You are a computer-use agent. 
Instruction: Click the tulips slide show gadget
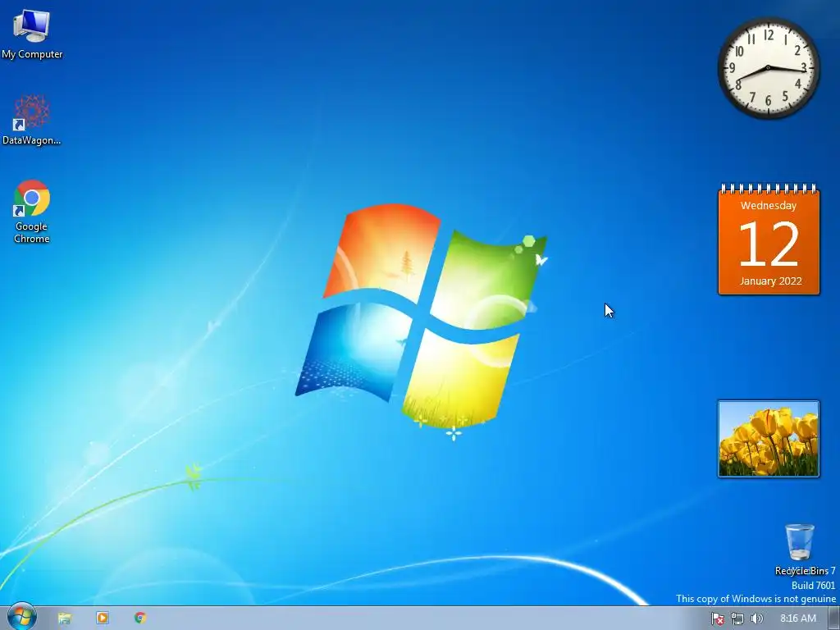tap(769, 439)
